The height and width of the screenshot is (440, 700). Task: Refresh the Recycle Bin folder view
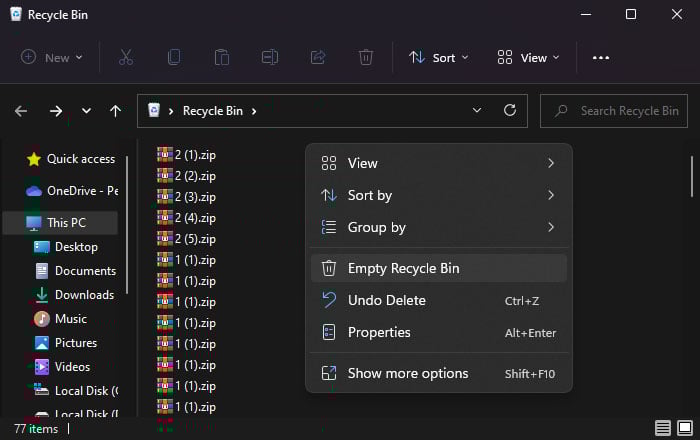(x=509, y=111)
